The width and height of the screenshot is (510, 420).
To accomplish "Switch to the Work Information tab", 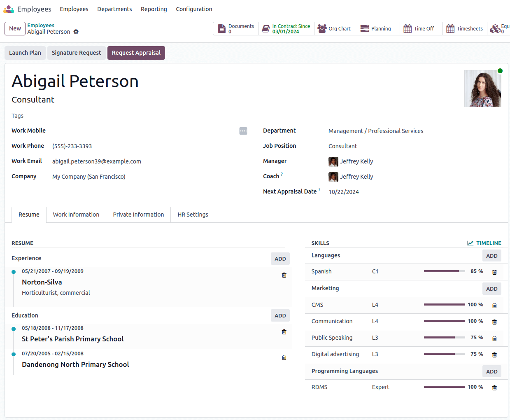I will tap(76, 215).
